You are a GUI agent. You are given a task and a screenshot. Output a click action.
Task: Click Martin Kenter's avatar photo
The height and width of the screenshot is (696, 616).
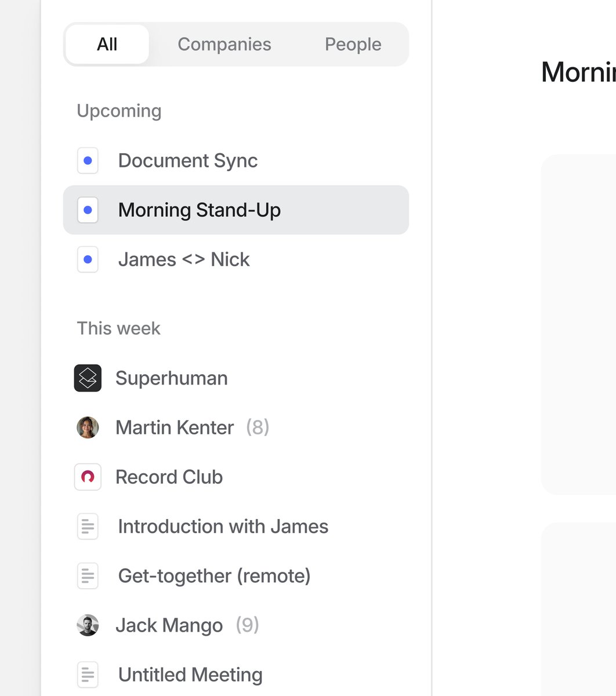(x=88, y=427)
